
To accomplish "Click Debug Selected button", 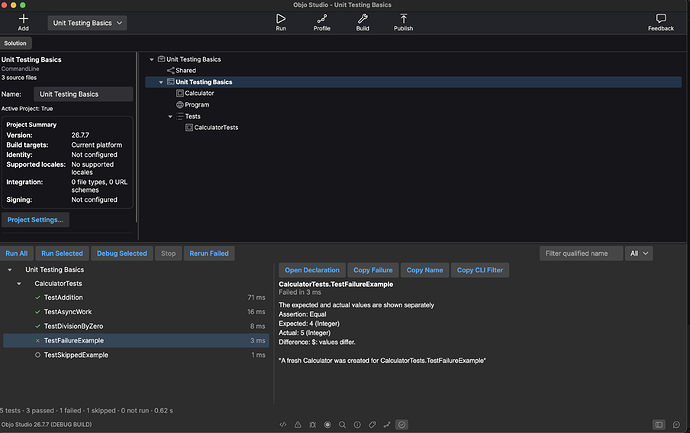I will tap(122, 253).
